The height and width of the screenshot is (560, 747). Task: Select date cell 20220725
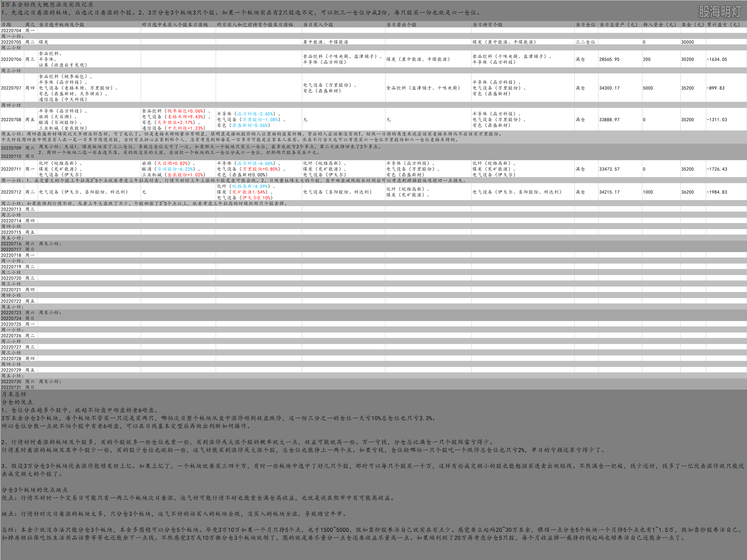point(11,324)
